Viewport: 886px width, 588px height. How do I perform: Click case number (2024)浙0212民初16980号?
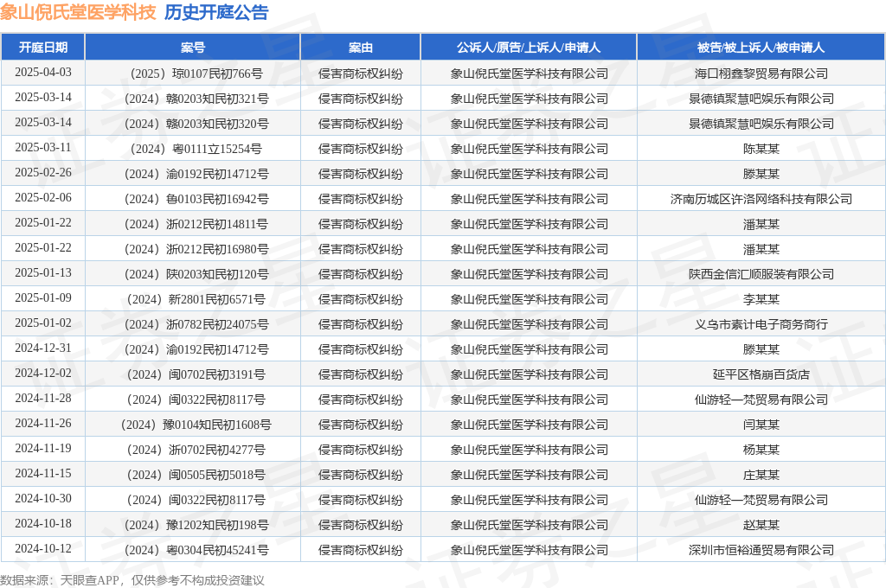point(196,249)
